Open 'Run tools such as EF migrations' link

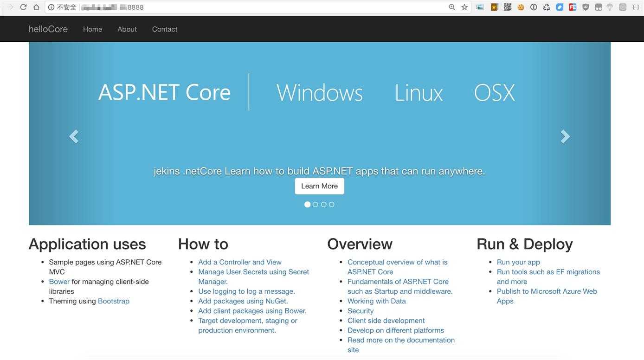pyautogui.click(x=548, y=276)
